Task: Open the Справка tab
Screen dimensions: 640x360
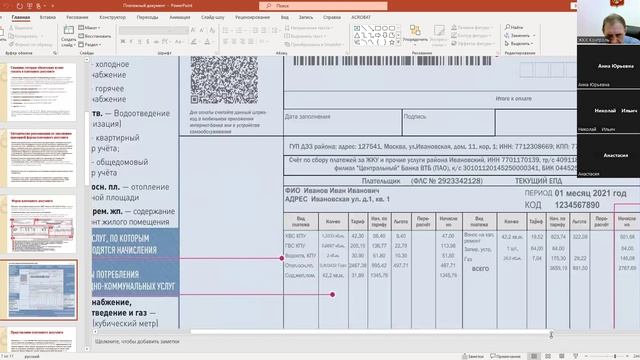Action: 332,17
